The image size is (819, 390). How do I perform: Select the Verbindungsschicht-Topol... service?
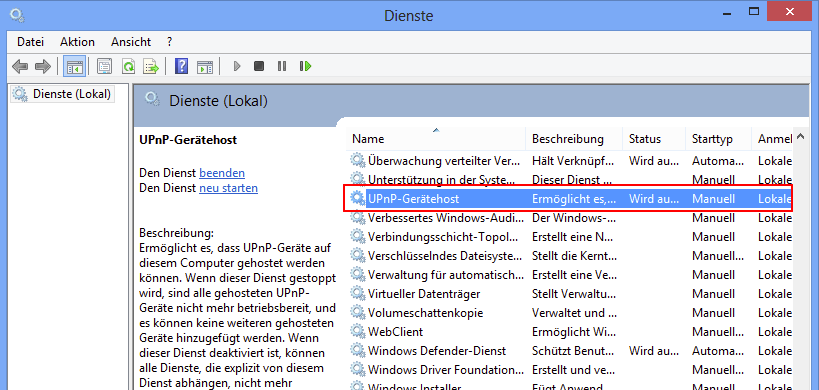tap(444, 237)
